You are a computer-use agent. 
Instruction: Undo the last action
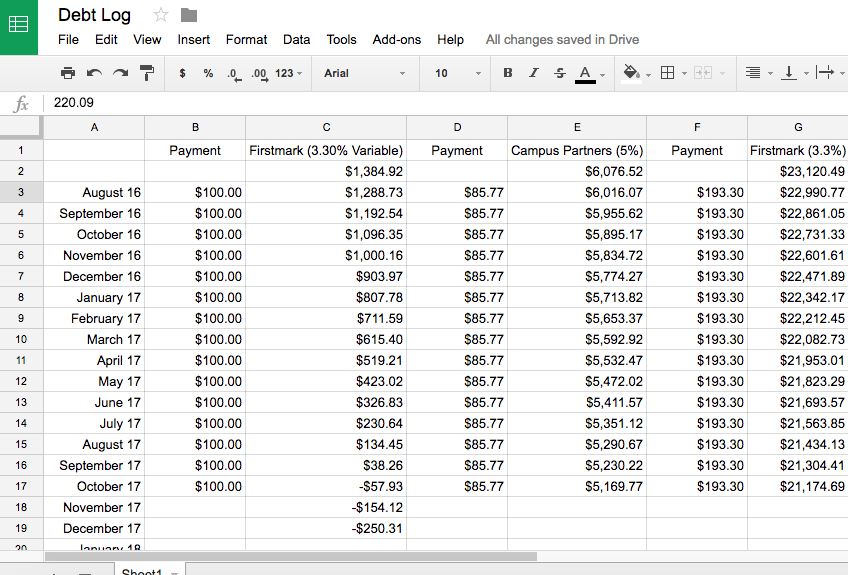point(94,73)
